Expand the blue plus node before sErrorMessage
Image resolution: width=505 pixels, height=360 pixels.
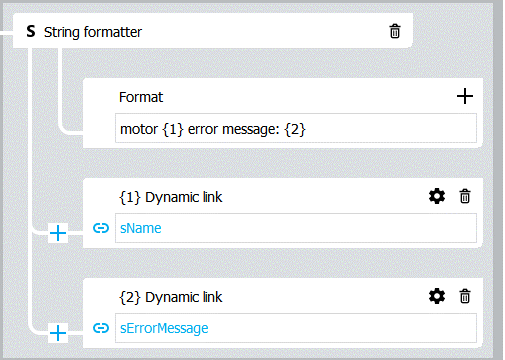point(58,333)
